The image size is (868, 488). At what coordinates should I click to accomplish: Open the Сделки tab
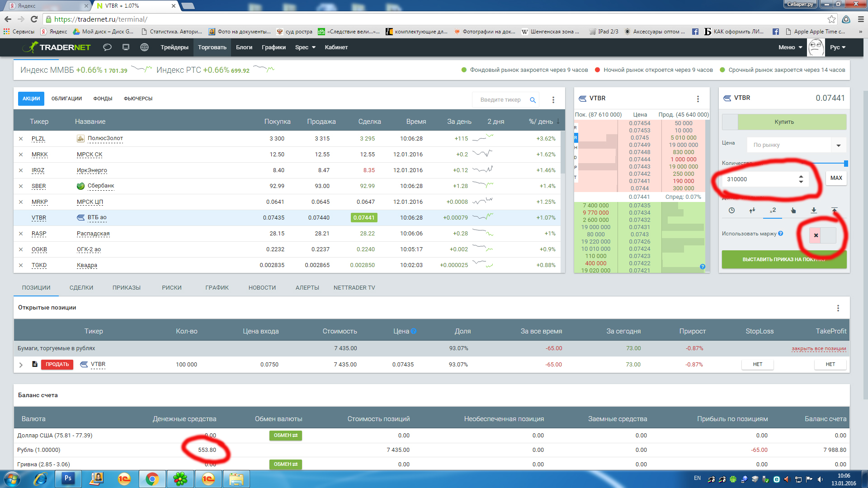pyautogui.click(x=81, y=288)
